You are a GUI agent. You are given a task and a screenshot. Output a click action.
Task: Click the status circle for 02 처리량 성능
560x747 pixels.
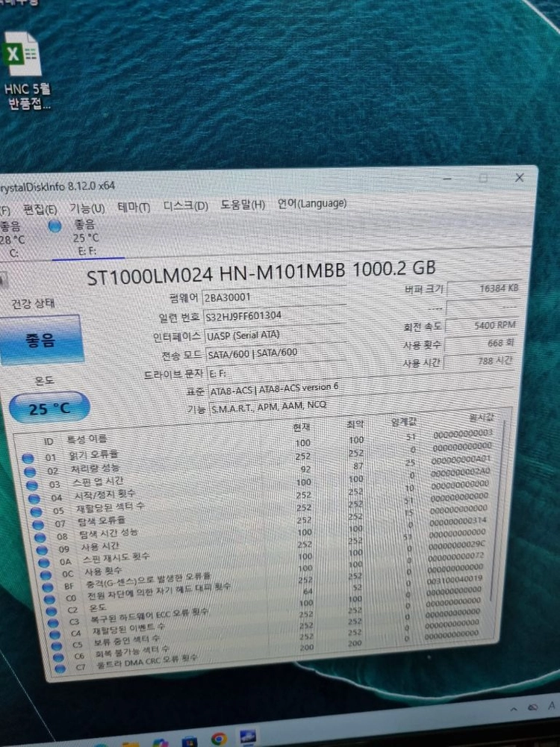click(x=30, y=472)
